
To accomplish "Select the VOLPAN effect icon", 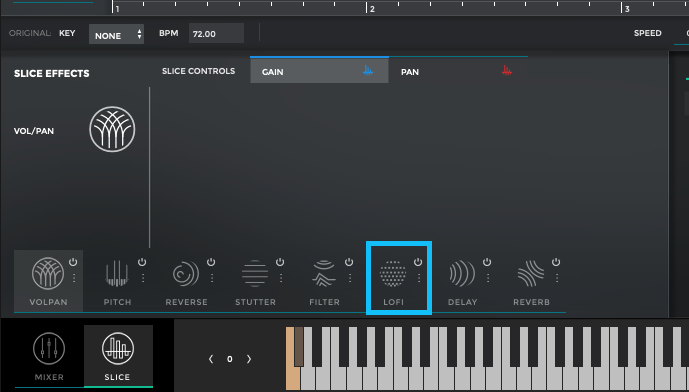I will 47,273.
